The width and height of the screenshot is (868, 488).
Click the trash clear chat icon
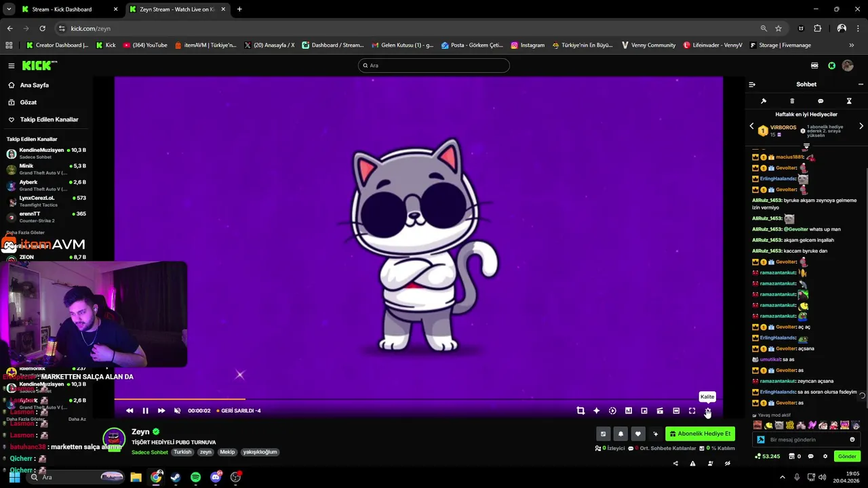[792, 101]
